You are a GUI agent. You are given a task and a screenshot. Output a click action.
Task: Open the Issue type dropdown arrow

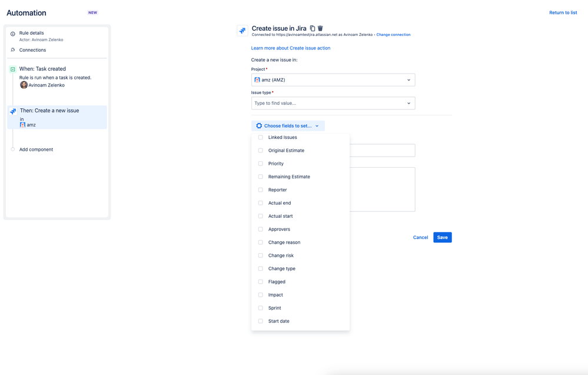point(408,103)
